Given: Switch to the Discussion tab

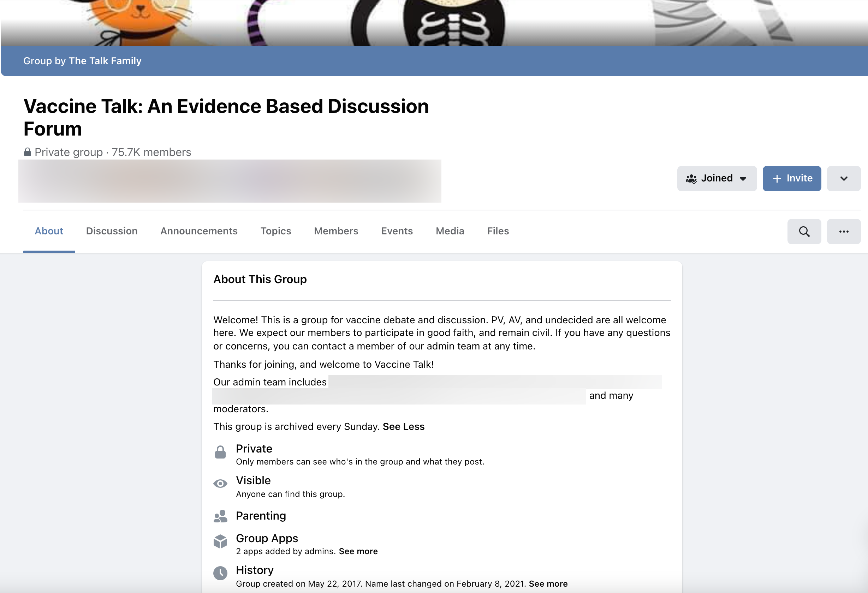Looking at the screenshot, I should click(111, 231).
